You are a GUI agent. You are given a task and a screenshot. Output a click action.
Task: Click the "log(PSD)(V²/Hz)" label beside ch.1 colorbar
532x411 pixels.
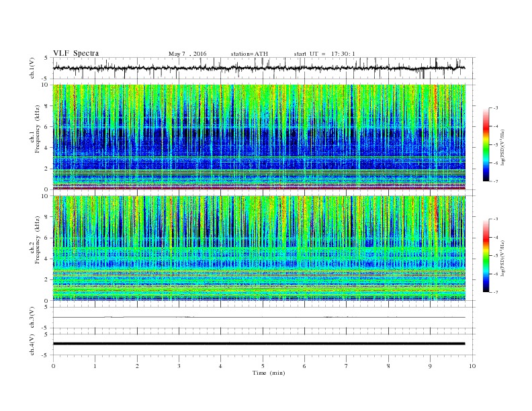click(x=502, y=147)
